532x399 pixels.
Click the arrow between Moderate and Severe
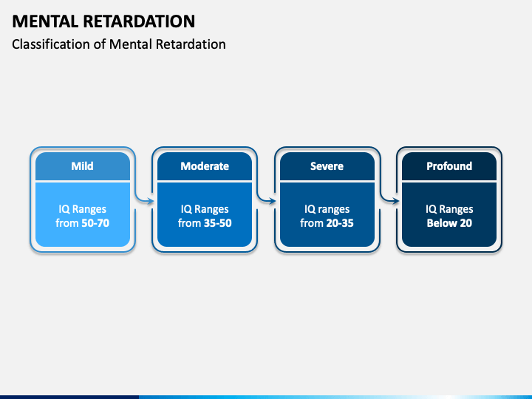coord(266,200)
